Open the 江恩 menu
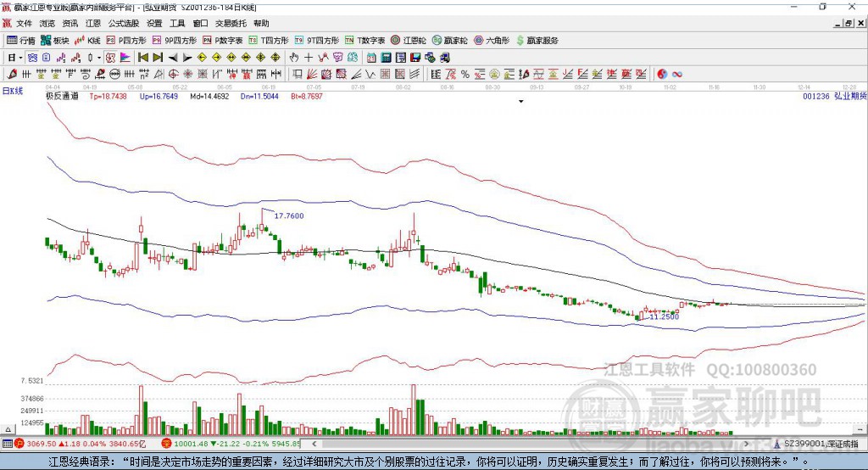This screenshot has width=868, height=470. 93,23
